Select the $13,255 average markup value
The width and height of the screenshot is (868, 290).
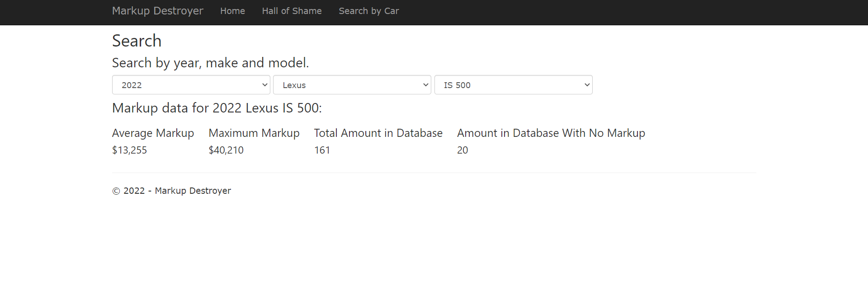pyautogui.click(x=129, y=150)
